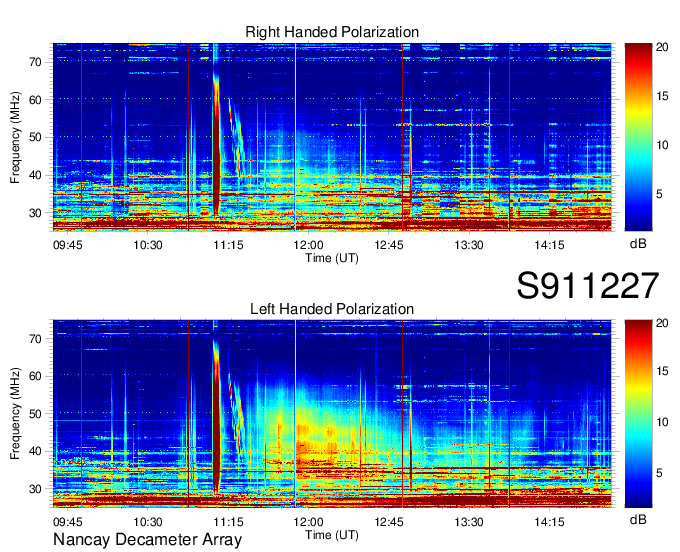Click the 09:45 tick under Right Handed plot
This screenshot has height=552, width=680.
point(68,245)
